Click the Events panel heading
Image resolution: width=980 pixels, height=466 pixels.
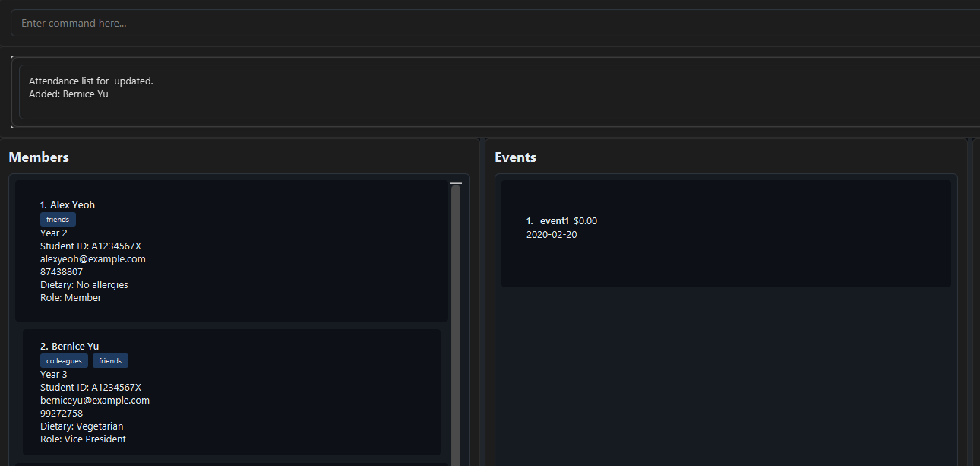coord(516,157)
